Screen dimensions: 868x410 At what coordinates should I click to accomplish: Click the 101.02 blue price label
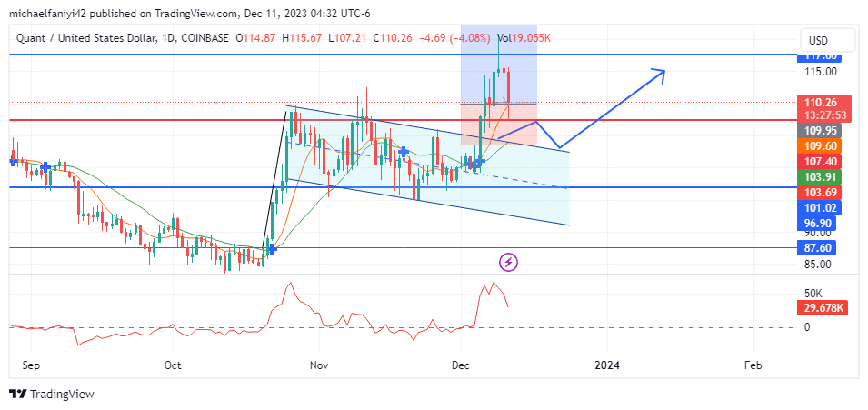pos(819,208)
